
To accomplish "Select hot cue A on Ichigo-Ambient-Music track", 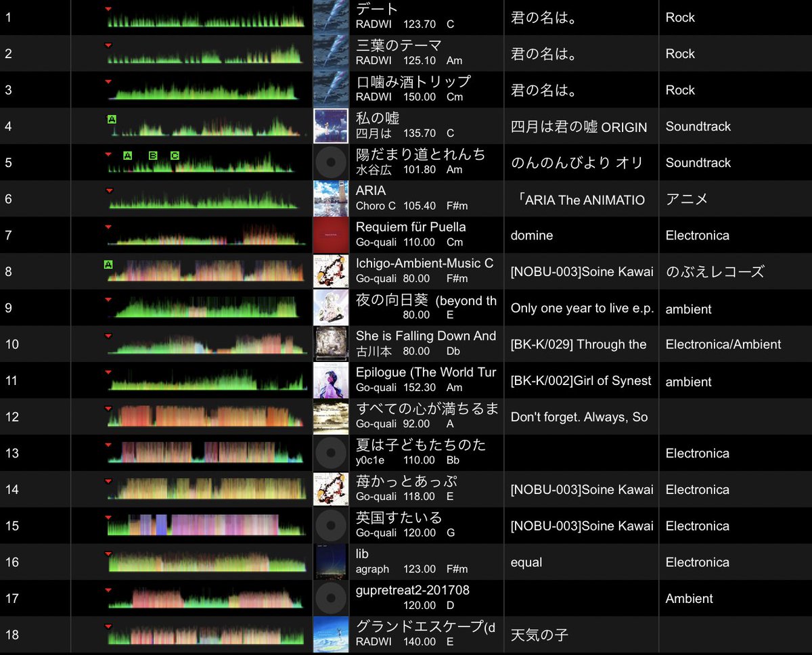I will click(x=108, y=266).
